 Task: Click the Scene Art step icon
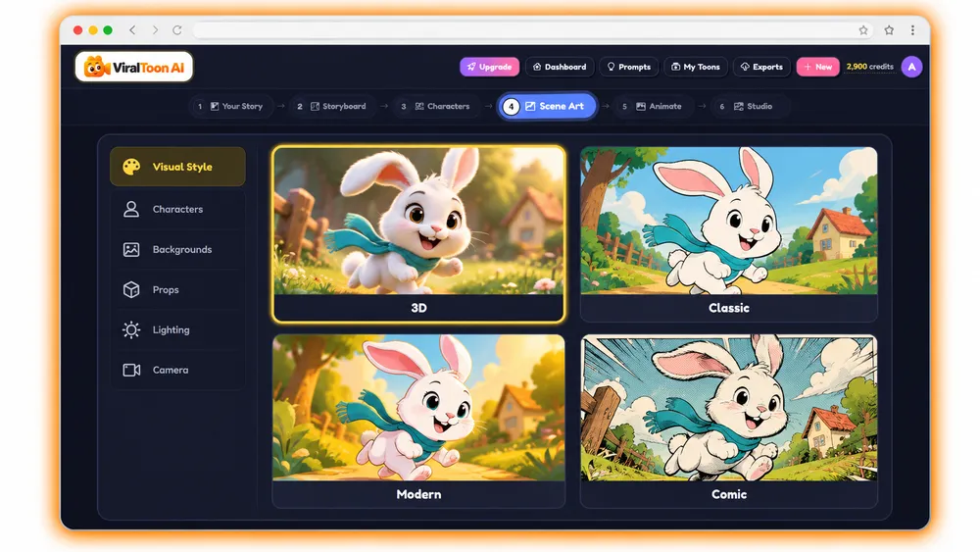click(530, 106)
